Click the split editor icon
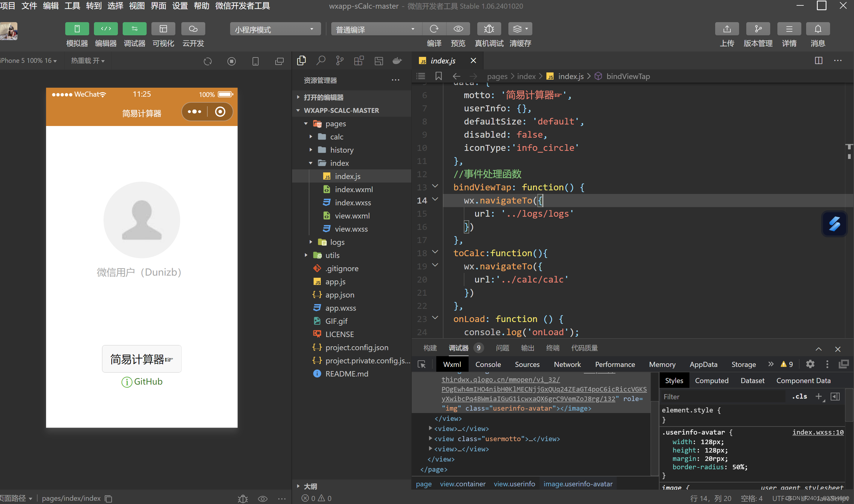This screenshot has height=504, width=854. pyautogui.click(x=818, y=61)
